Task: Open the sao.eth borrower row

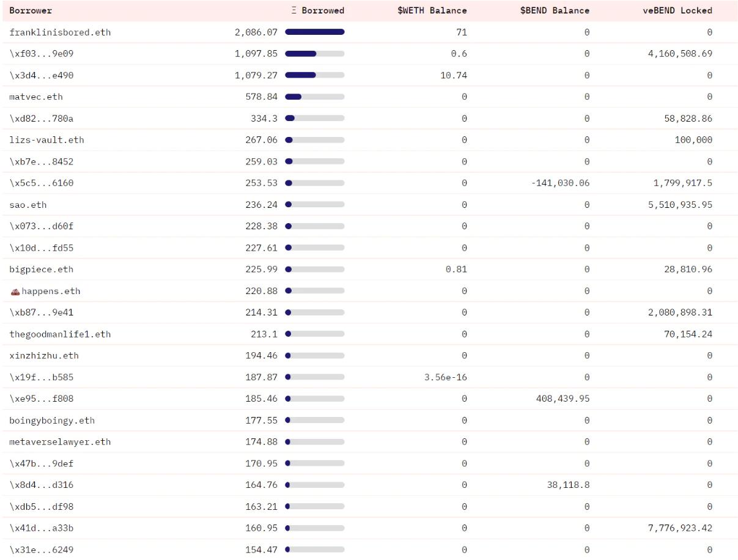Action: [x=28, y=205]
